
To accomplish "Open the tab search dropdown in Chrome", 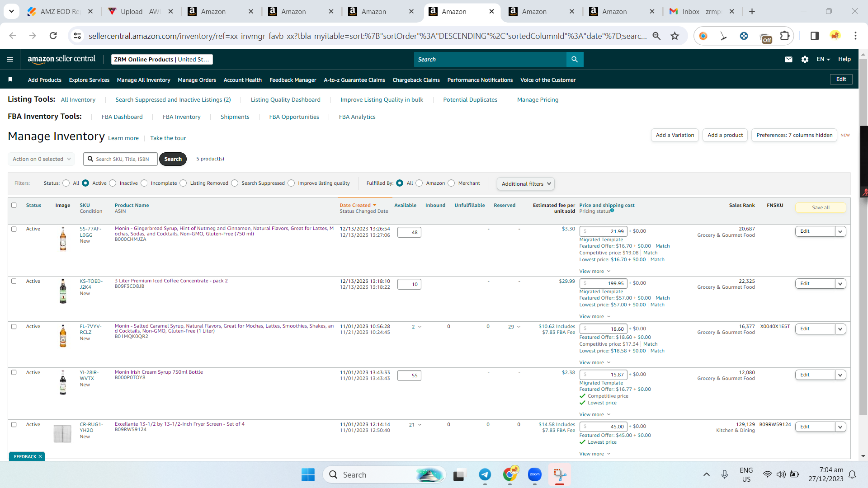I will coord(11,11).
